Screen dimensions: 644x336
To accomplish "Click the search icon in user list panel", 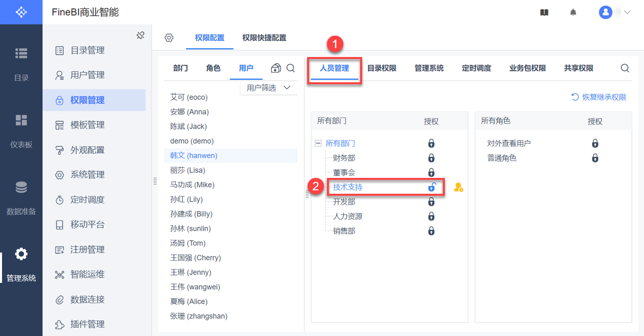I will coord(291,68).
